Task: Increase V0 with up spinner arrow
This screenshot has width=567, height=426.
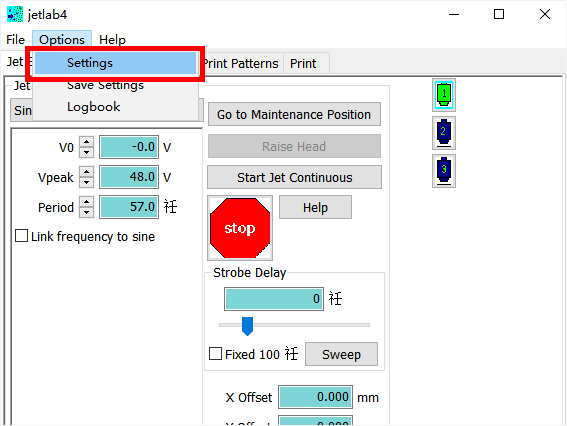Action: 86,141
